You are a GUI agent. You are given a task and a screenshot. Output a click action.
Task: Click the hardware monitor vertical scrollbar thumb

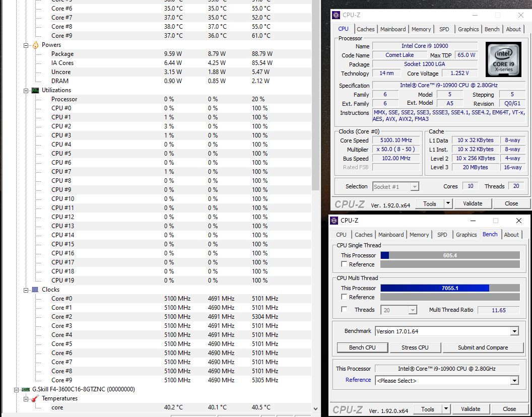[316, 95]
